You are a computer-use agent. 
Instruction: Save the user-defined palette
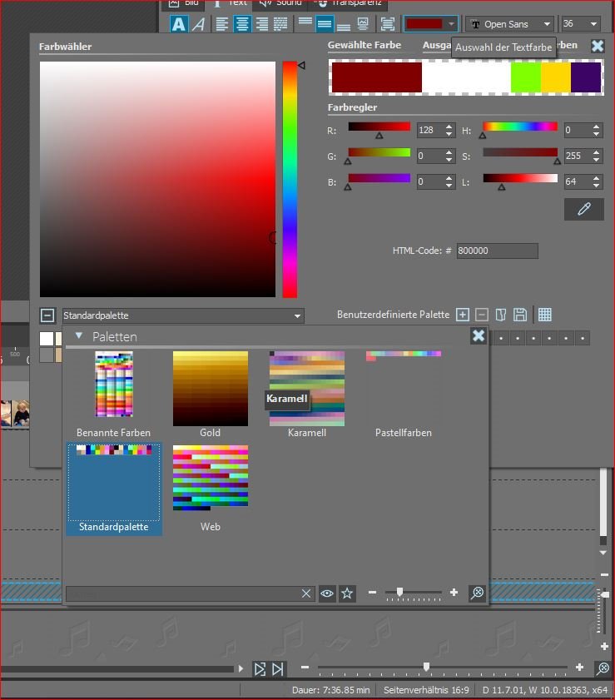[520, 315]
